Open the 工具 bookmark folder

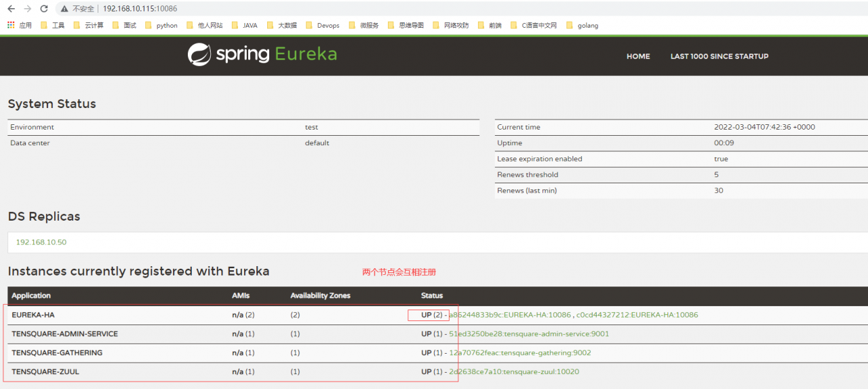tap(53, 25)
